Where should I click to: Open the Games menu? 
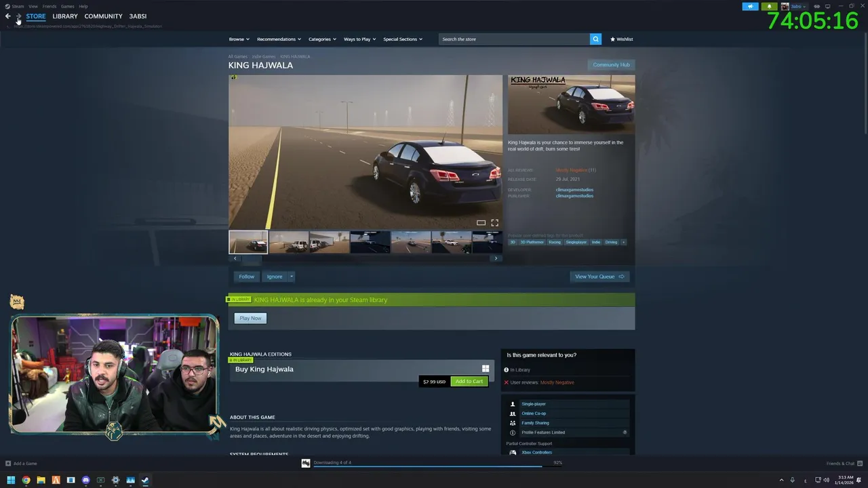[68, 6]
